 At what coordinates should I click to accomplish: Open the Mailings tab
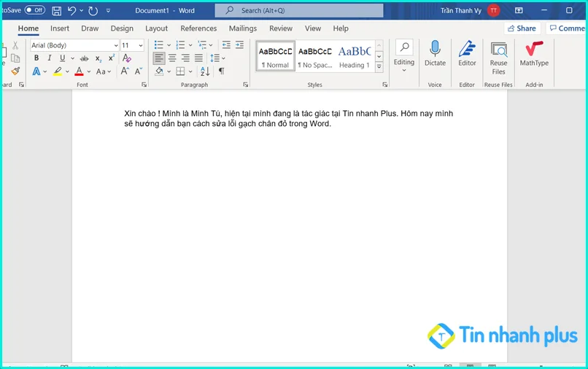[243, 28]
